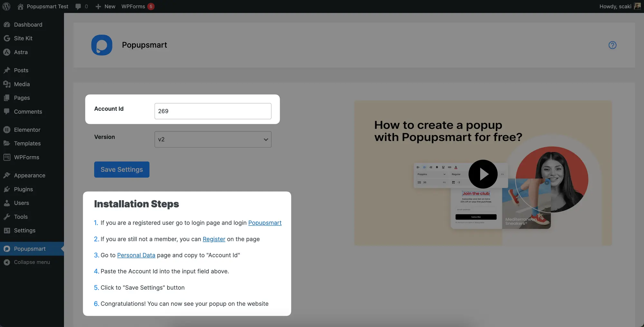Click New in the admin bar
The height and width of the screenshot is (327, 644).
[110, 6]
